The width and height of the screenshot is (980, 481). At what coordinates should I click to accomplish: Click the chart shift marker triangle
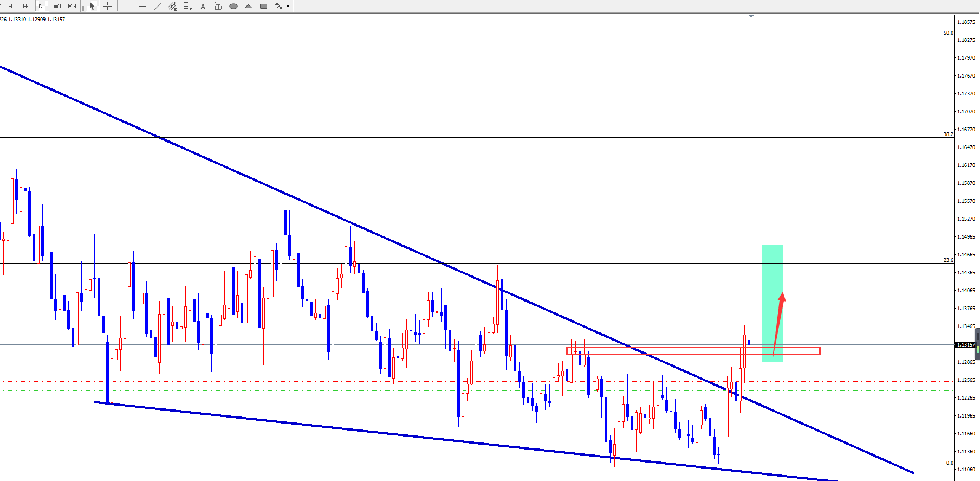click(x=751, y=16)
